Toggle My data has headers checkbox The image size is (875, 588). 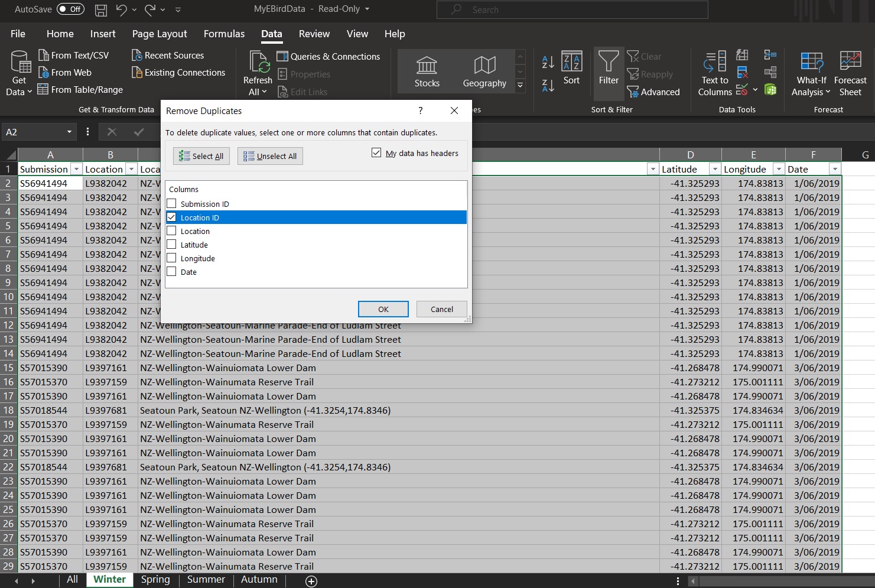click(376, 153)
